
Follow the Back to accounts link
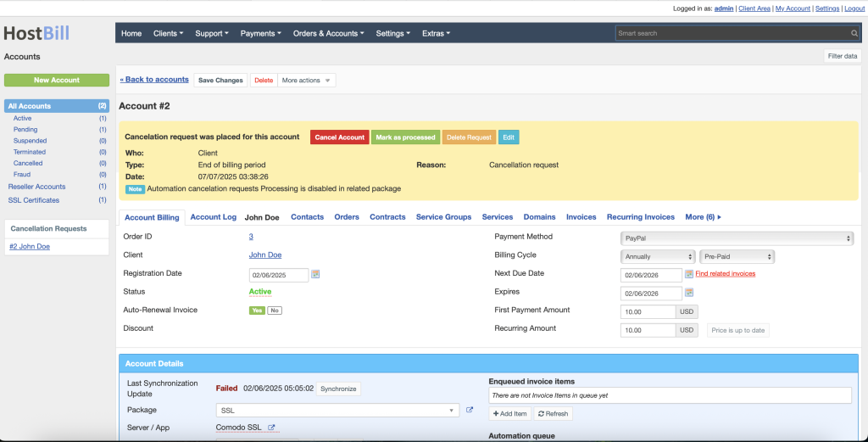(154, 80)
